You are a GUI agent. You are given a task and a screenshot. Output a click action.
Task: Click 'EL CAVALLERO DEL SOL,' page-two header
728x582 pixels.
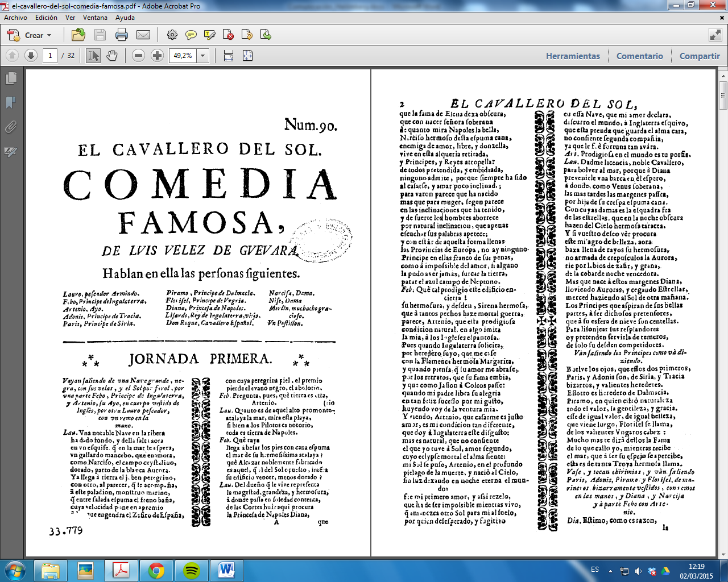pyautogui.click(x=543, y=103)
